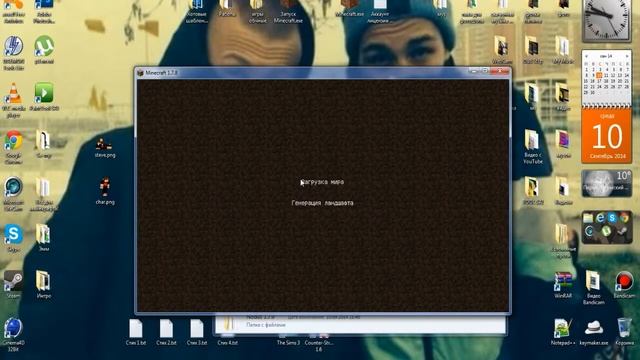Image resolution: width=640 pixels, height=360 pixels.
Task: Click Chrome icon in launcher gadget
Action: (x=624, y=218)
